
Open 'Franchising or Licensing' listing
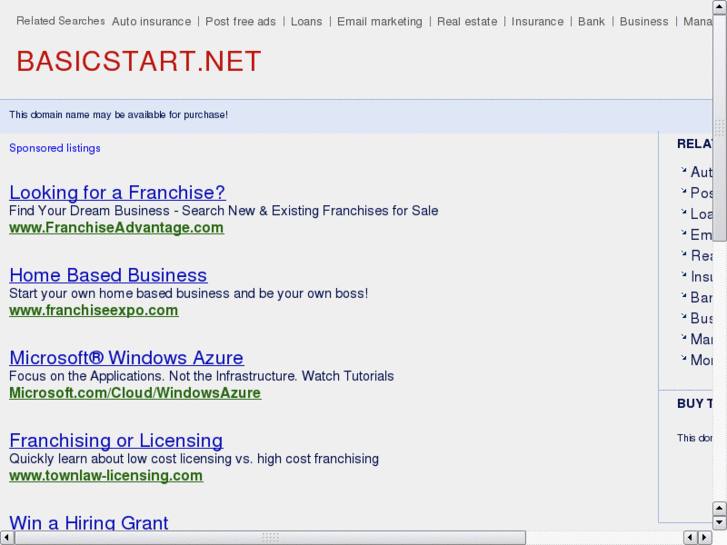[x=116, y=440]
